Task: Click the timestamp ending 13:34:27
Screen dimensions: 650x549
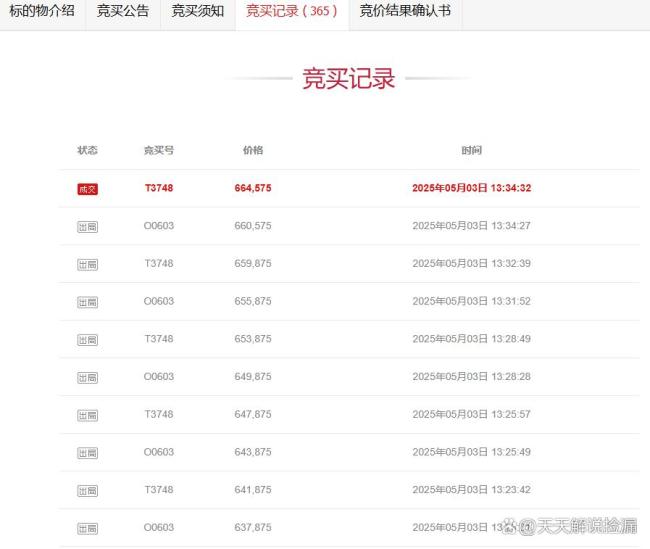Action: 472,226
